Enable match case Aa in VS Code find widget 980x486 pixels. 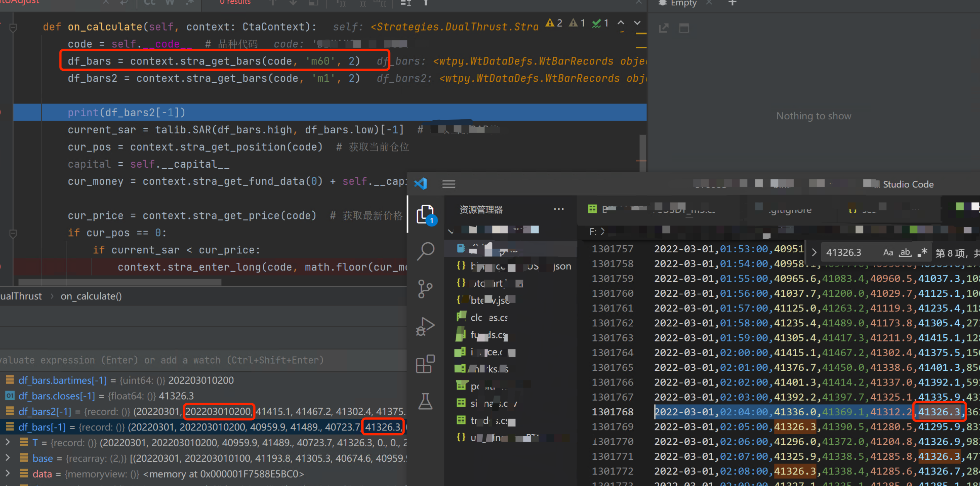[888, 252]
